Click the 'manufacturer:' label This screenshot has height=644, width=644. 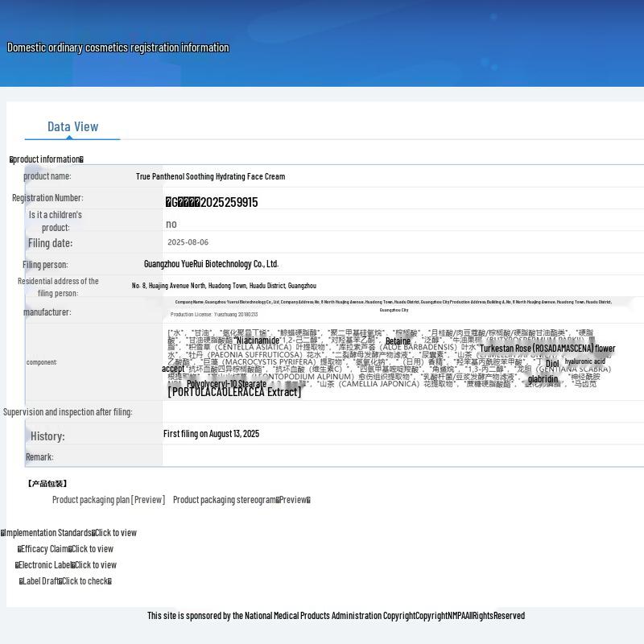click(47, 312)
